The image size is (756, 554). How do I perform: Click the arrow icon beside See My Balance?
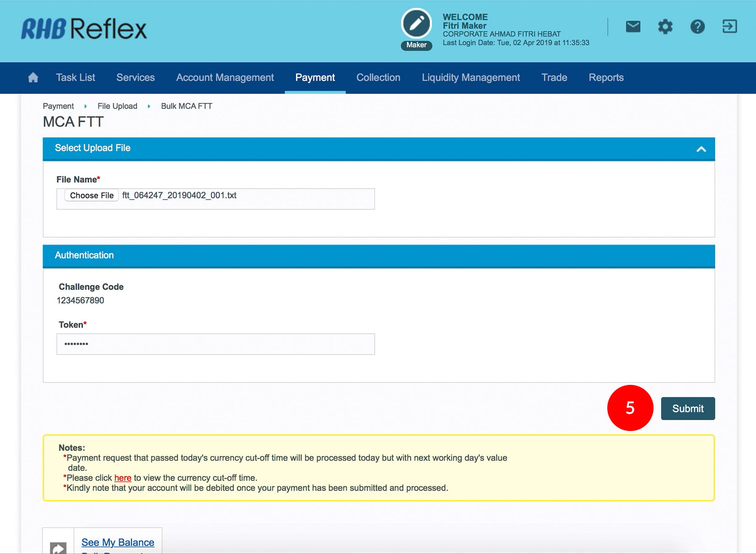pyautogui.click(x=58, y=547)
